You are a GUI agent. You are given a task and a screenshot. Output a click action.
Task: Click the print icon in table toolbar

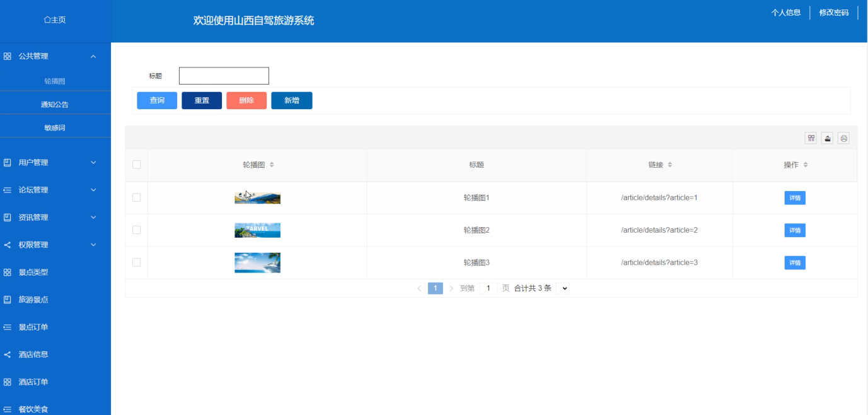(843, 138)
